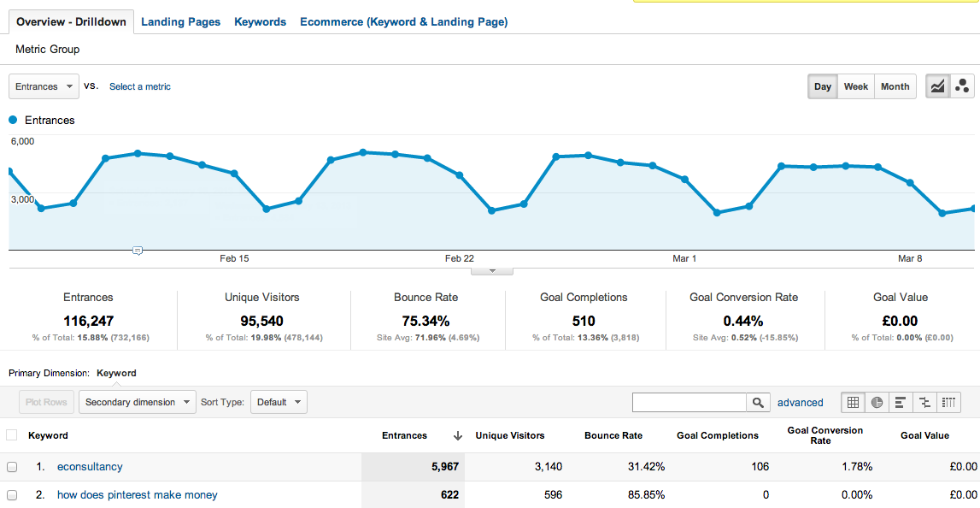Switch to the Landing Pages tab
The image size is (980, 508).
pos(180,22)
